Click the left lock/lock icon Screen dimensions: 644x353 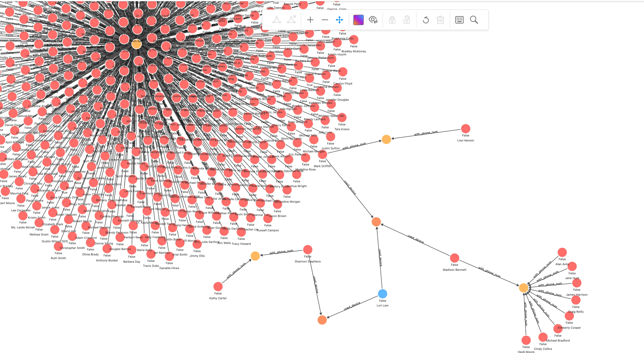click(x=392, y=20)
